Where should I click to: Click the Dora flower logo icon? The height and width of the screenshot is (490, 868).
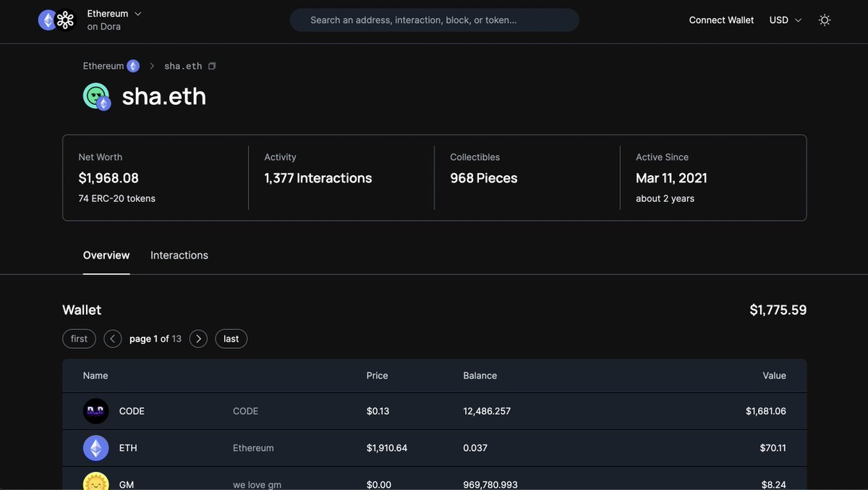65,20
